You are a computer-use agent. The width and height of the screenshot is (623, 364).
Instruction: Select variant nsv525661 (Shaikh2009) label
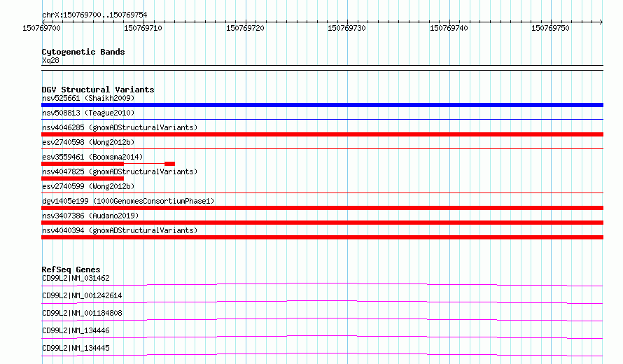click(x=88, y=98)
